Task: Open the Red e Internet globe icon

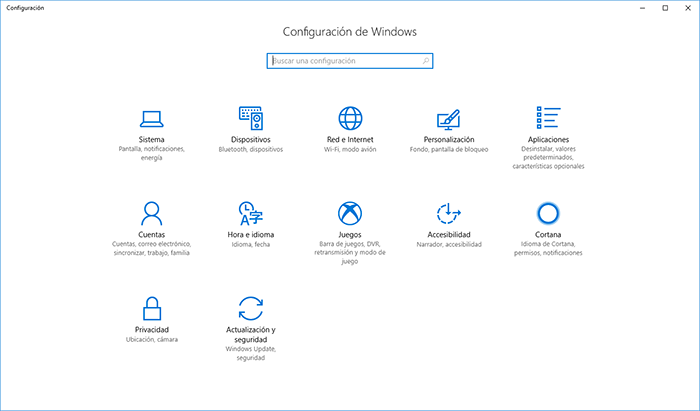Action: pyautogui.click(x=350, y=118)
